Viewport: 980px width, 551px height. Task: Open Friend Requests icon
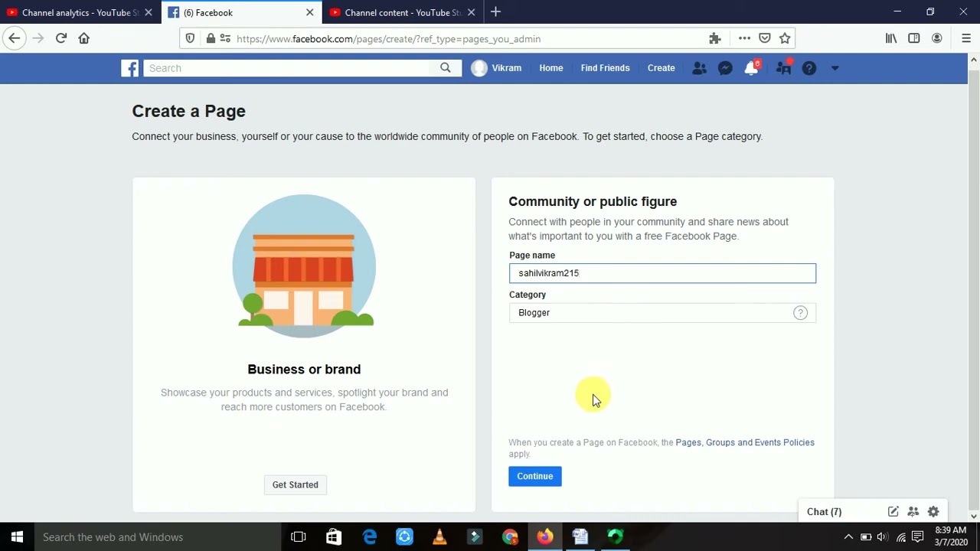coord(699,68)
